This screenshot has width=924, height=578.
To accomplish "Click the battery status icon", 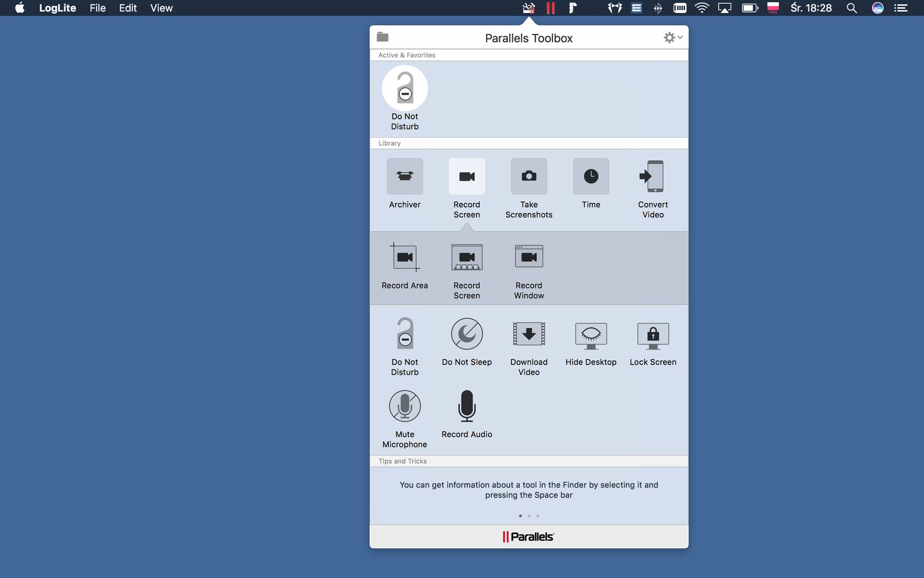I will coord(750,8).
